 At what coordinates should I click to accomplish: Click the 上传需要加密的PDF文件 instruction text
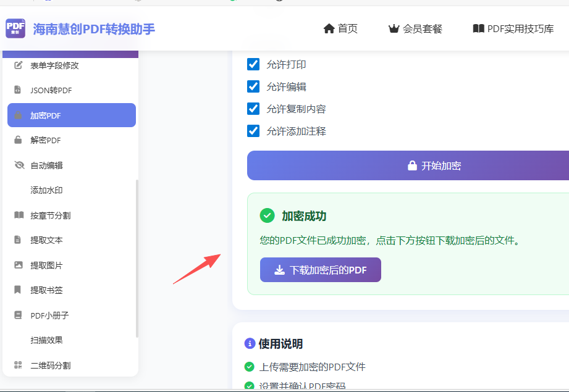[x=313, y=367]
